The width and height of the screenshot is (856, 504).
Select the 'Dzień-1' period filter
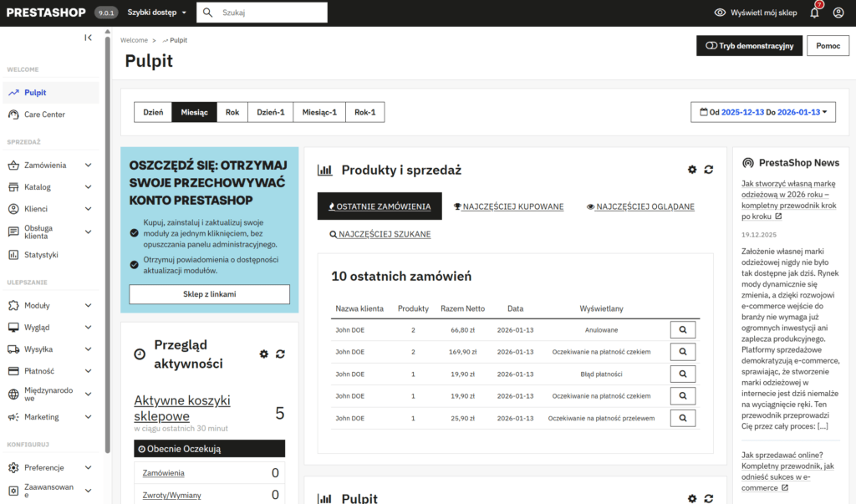tap(270, 111)
